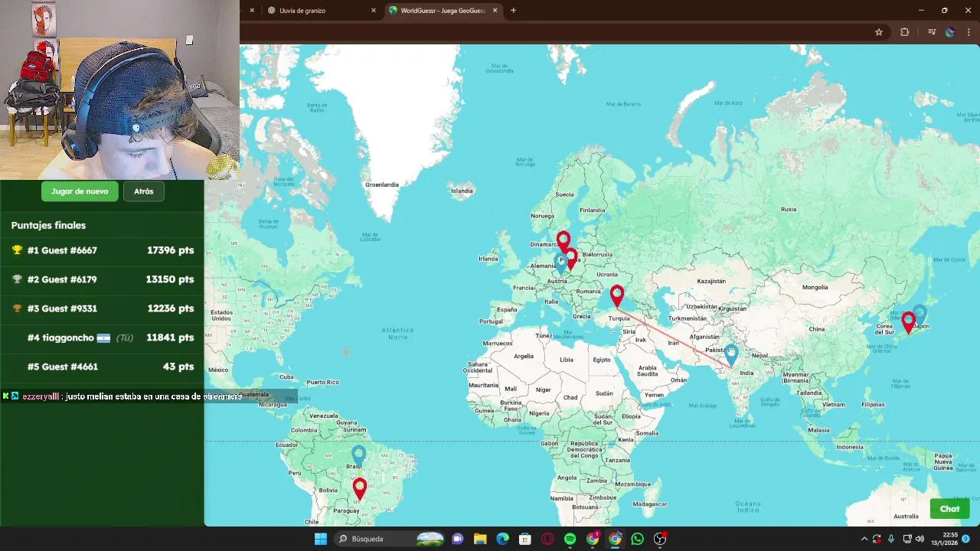Viewport: 980px width, 551px height.
Task: Open Microsoft Edge from the taskbar
Action: 502,539
